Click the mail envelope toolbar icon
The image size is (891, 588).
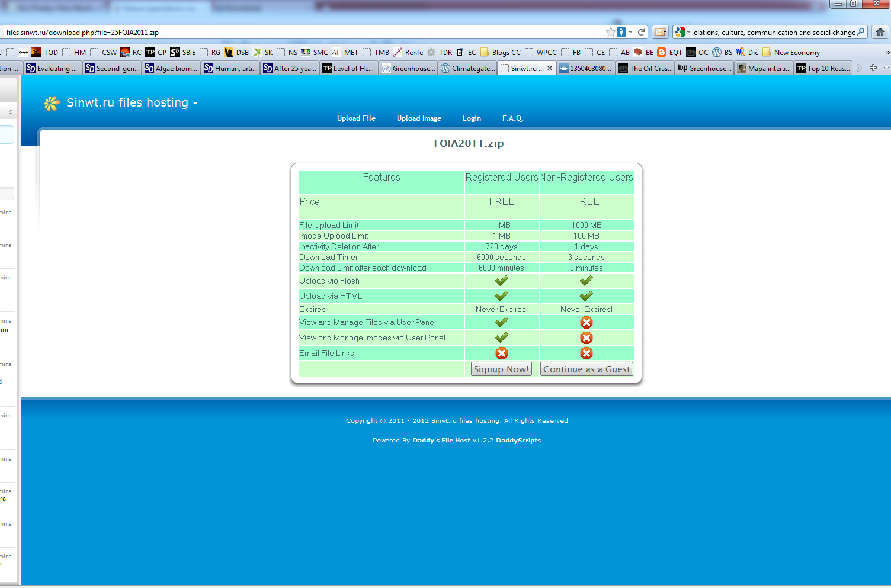click(660, 32)
